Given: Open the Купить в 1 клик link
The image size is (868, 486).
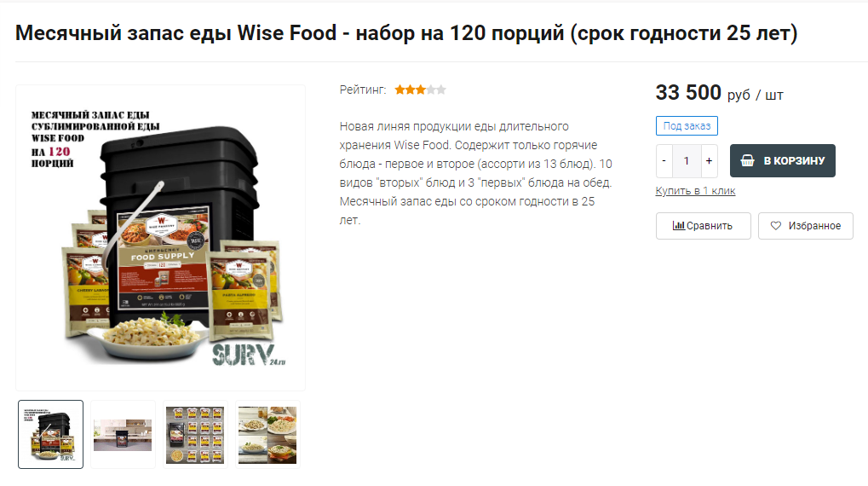Looking at the screenshot, I should pyautogui.click(x=695, y=191).
